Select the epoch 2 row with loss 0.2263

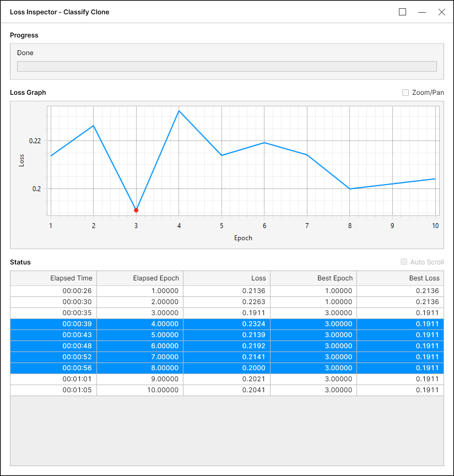pyautogui.click(x=226, y=302)
